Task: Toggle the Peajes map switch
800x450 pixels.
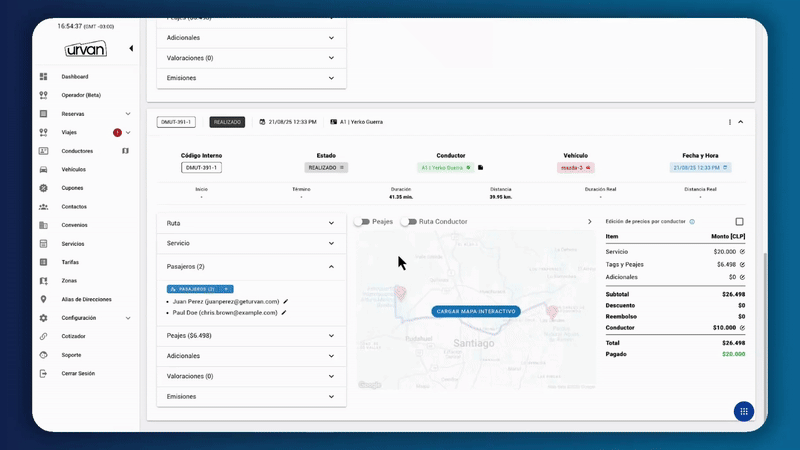Action: click(361, 222)
